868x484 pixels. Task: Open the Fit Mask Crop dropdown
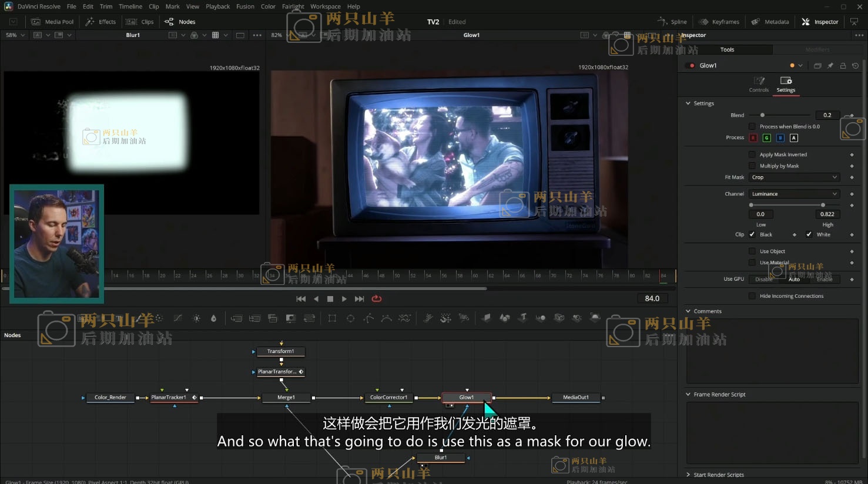794,177
